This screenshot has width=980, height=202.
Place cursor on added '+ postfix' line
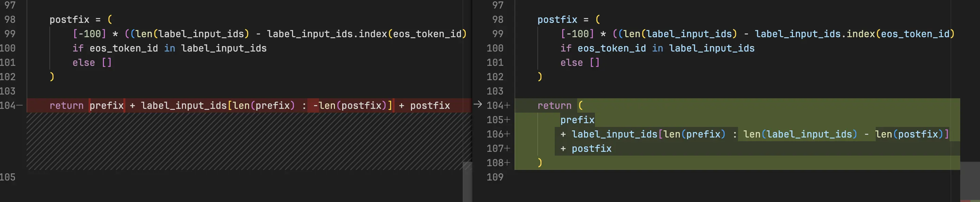pyautogui.click(x=591, y=149)
